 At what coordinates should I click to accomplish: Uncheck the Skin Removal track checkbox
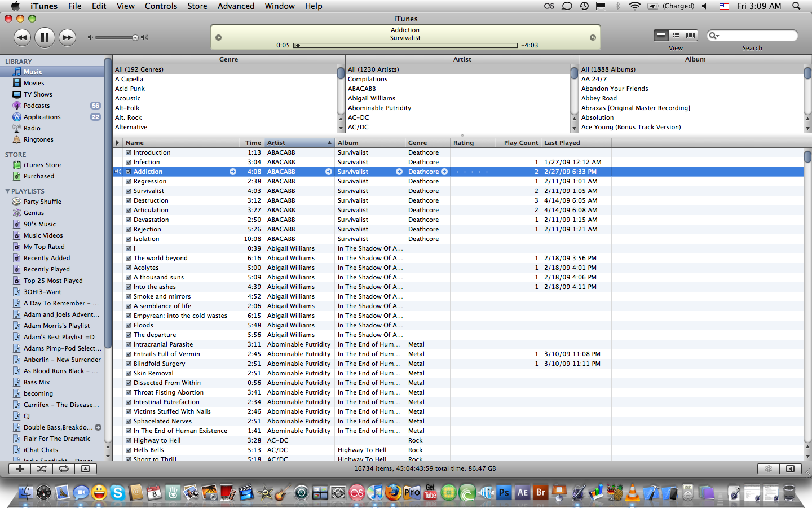(129, 373)
